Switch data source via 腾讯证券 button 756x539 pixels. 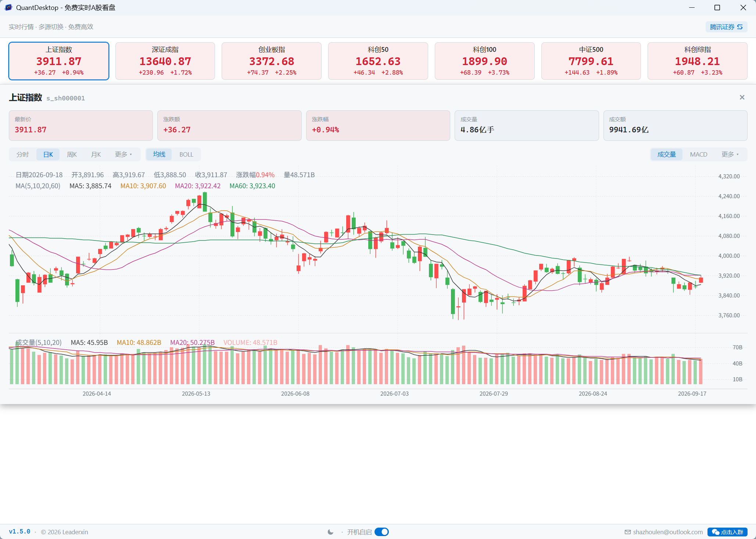(726, 27)
